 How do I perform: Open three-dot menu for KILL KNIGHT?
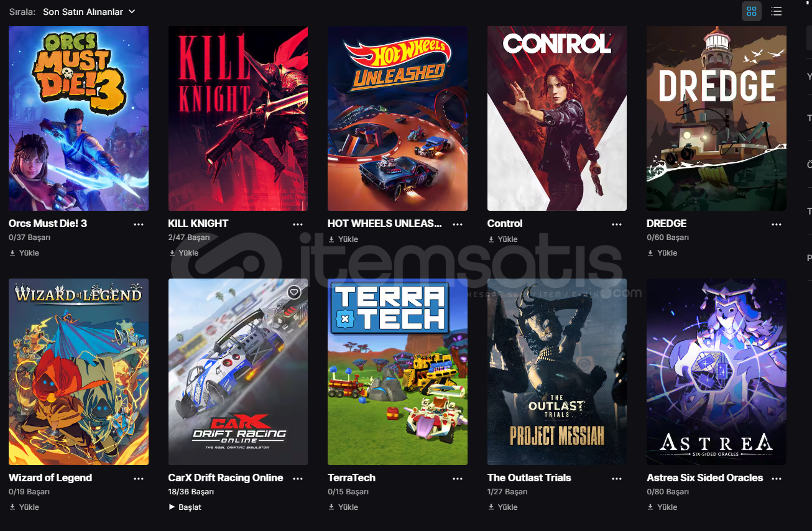tap(298, 224)
